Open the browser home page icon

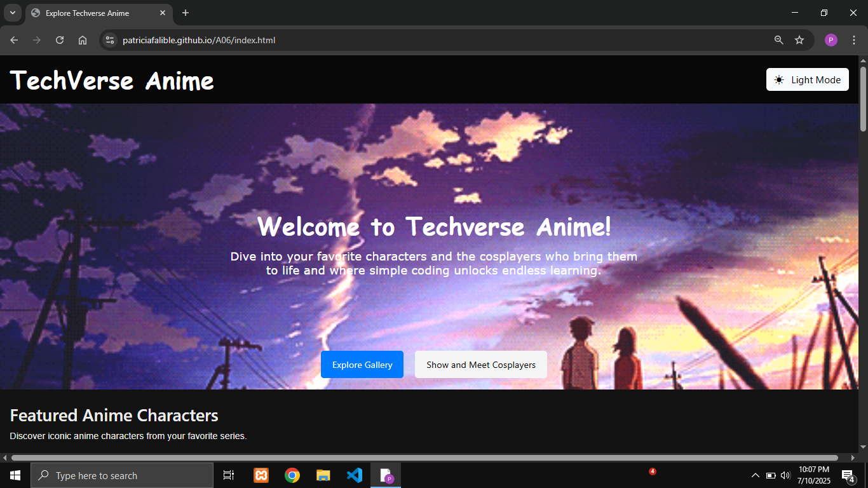click(83, 40)
